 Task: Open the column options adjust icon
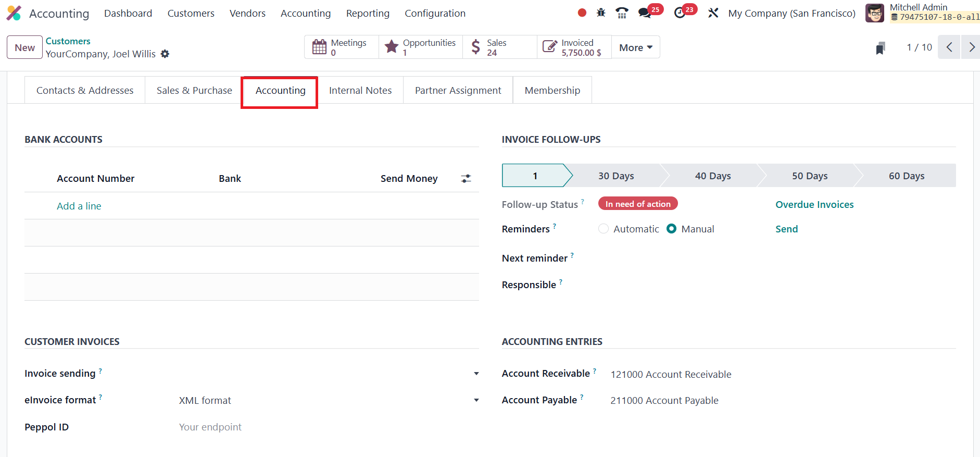tap(466, 179)
